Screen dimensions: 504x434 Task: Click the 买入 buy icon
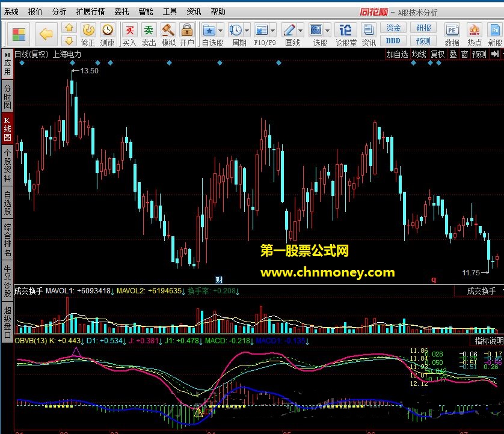[x=129, y=35]
